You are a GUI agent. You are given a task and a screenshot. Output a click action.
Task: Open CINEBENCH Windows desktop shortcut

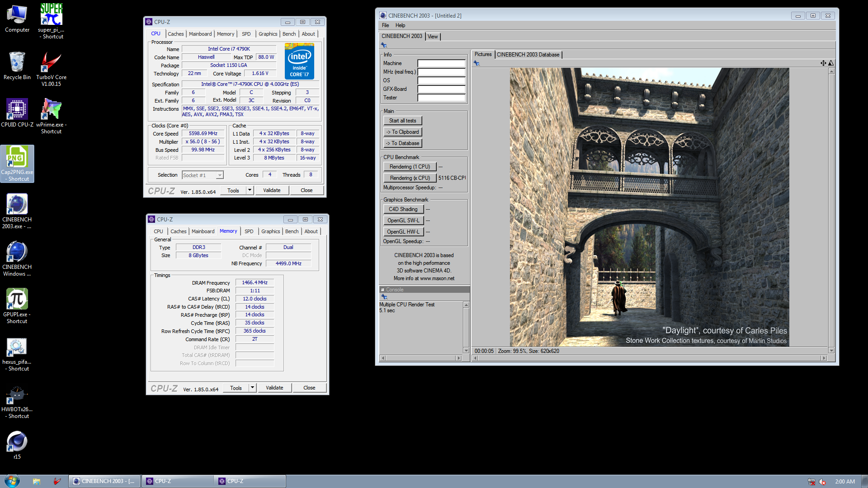click(x=17, y=258)
